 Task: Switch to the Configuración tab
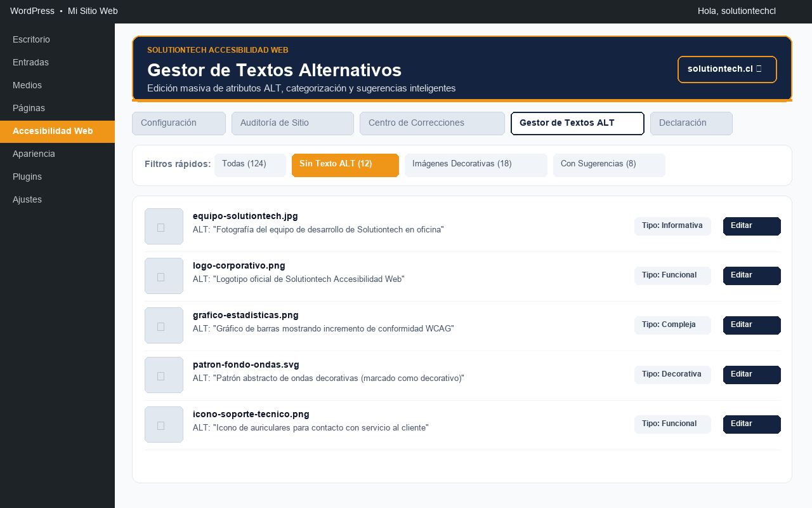[x=179, y=123]
